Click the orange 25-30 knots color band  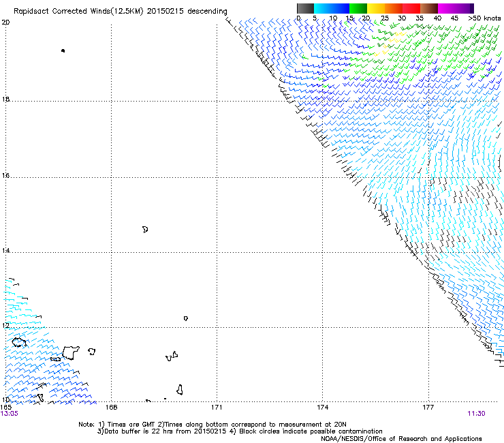394,8
